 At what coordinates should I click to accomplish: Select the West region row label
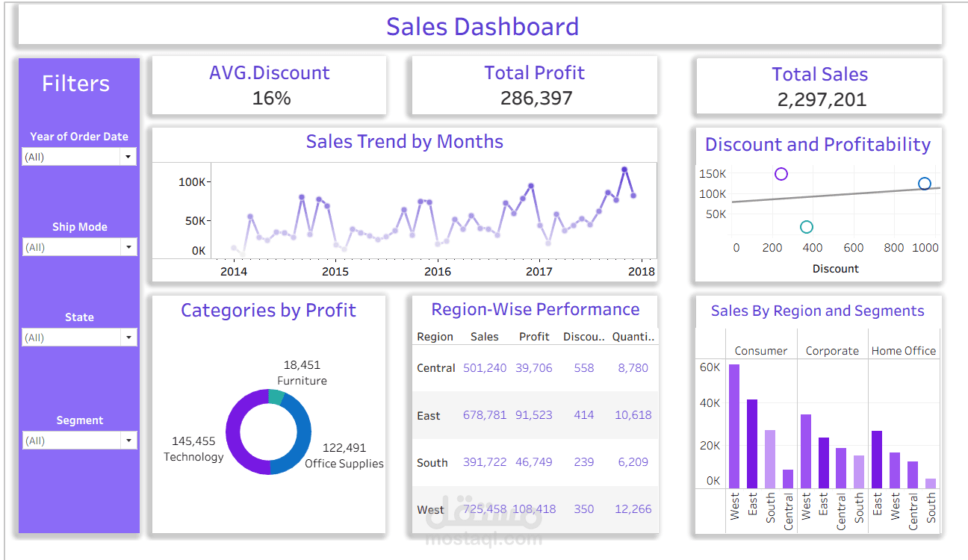tap(430, 510)
